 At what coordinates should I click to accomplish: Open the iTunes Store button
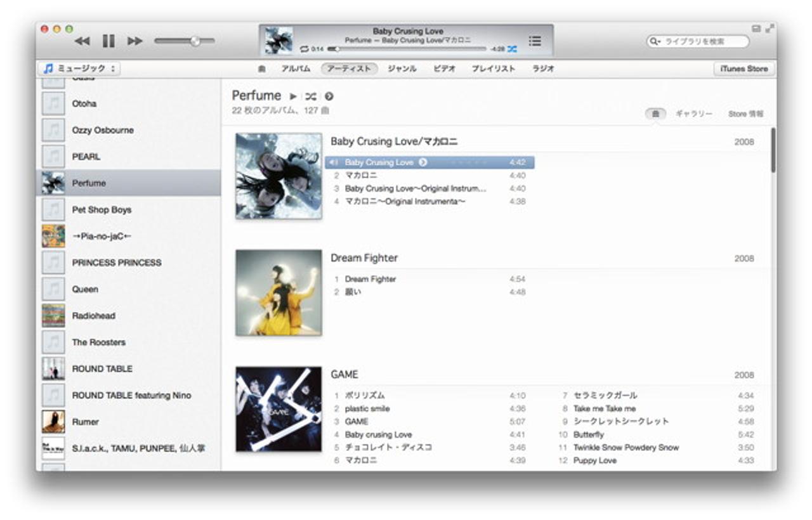click(743, 68)
